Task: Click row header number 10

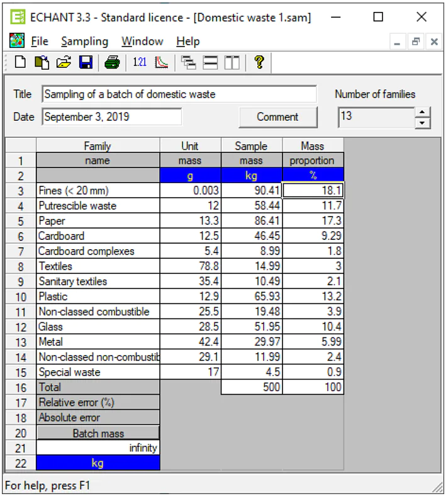Action: click(x=21, y=296)
